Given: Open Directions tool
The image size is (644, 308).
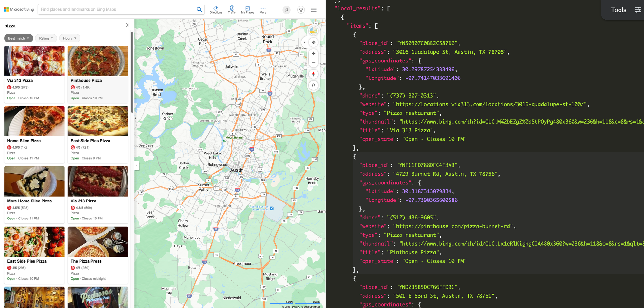Looking at the screenshot, I should 216,10.
